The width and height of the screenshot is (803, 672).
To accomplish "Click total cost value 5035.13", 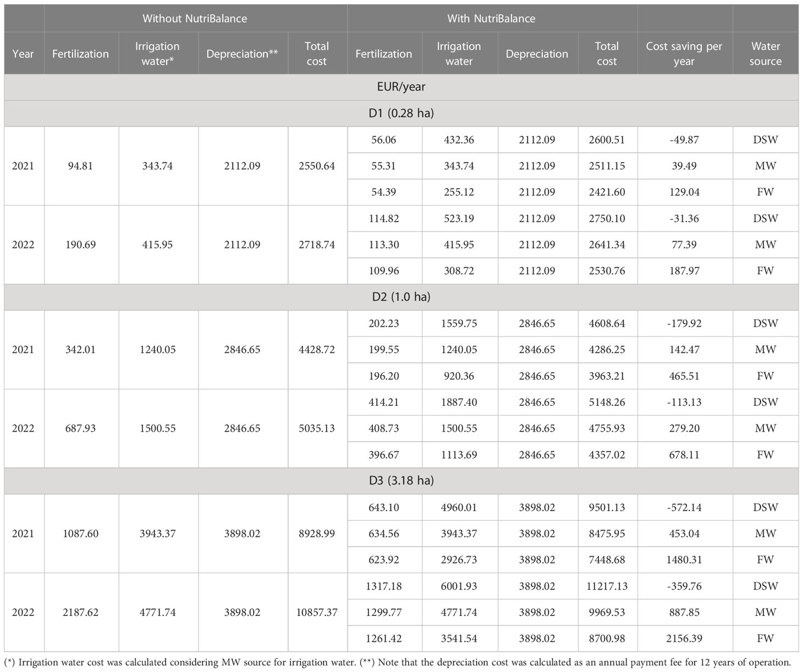I will [317, 428].
